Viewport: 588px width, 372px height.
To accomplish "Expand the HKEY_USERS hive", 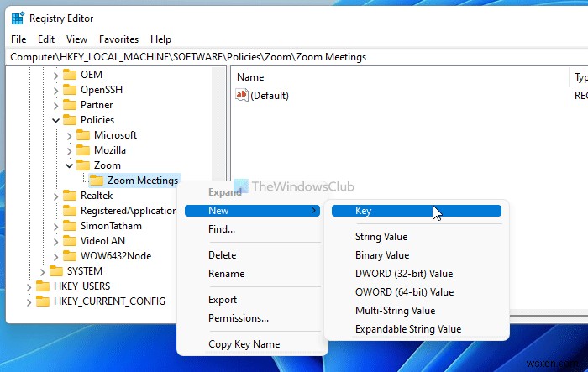I will click(29, 287).
